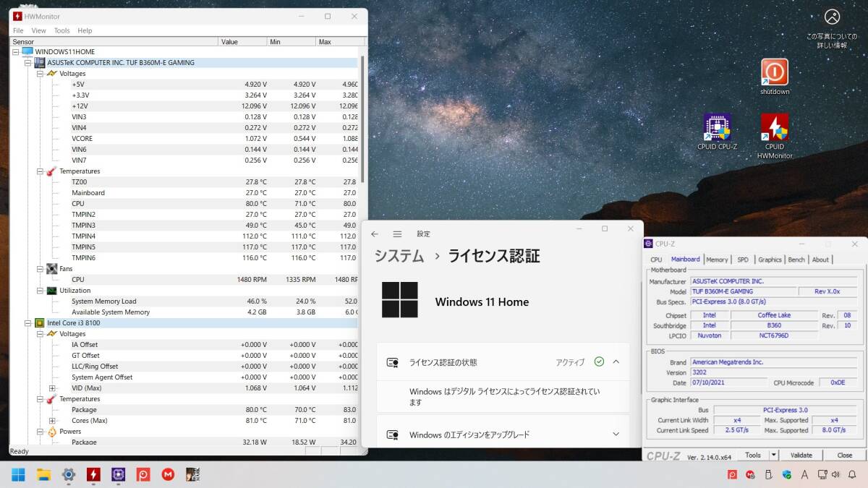The height and width of the screenshot is (488, 868).
Task: Switch to the CPU tab in CPU-Z
Action: (656, 260)
